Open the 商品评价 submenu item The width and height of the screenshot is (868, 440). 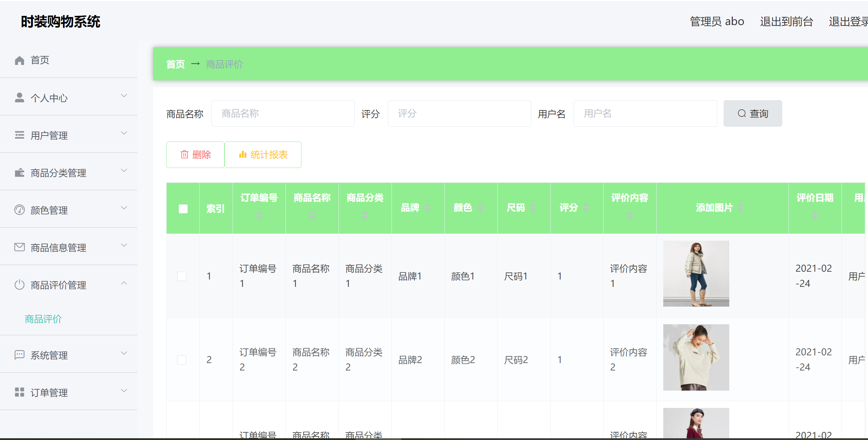coord(43,319)
